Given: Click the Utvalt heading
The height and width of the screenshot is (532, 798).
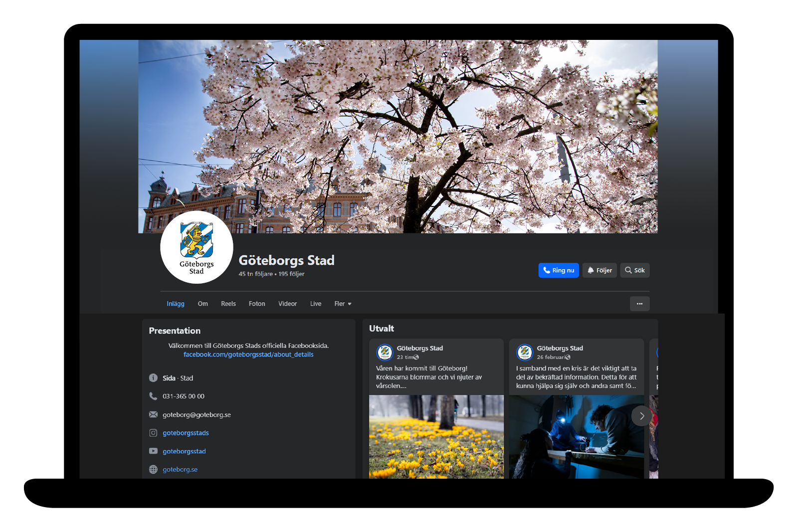Looking at the screenshot, I should pyautogui.click(x=382, y=329).
